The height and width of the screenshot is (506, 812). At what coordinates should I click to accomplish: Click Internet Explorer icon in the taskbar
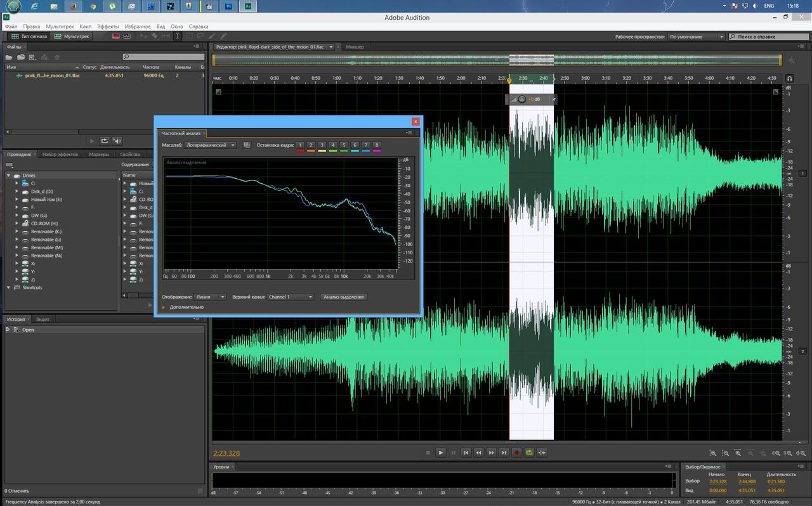coord(34,6)
